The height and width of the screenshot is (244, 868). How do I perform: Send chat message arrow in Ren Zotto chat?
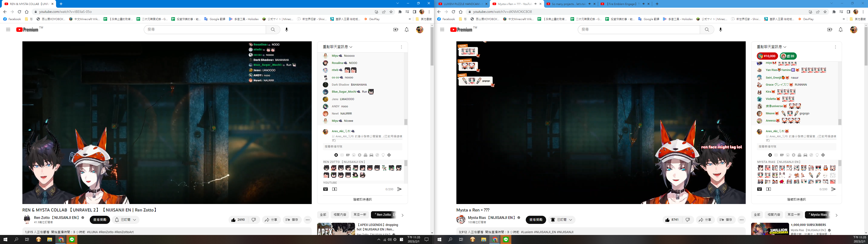coord(399,189)
